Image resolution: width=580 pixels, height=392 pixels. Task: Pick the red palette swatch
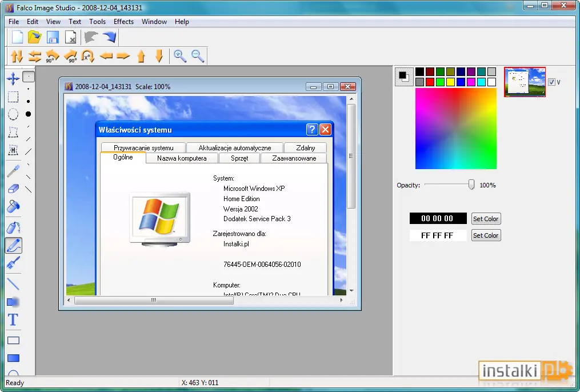click(430, 82)
